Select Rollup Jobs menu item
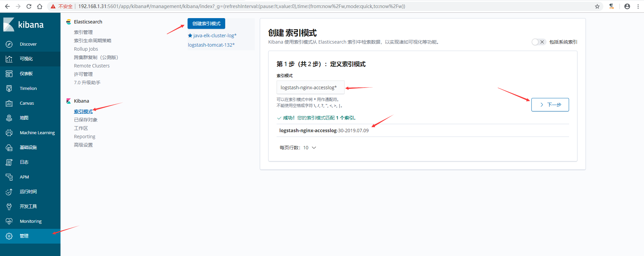Screen dimensions: 644x256 (86, 49)
